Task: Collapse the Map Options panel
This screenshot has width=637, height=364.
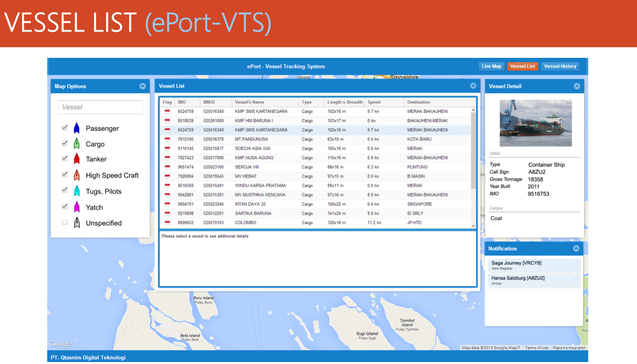Action: pyautogui.click(x=142, y=86)
